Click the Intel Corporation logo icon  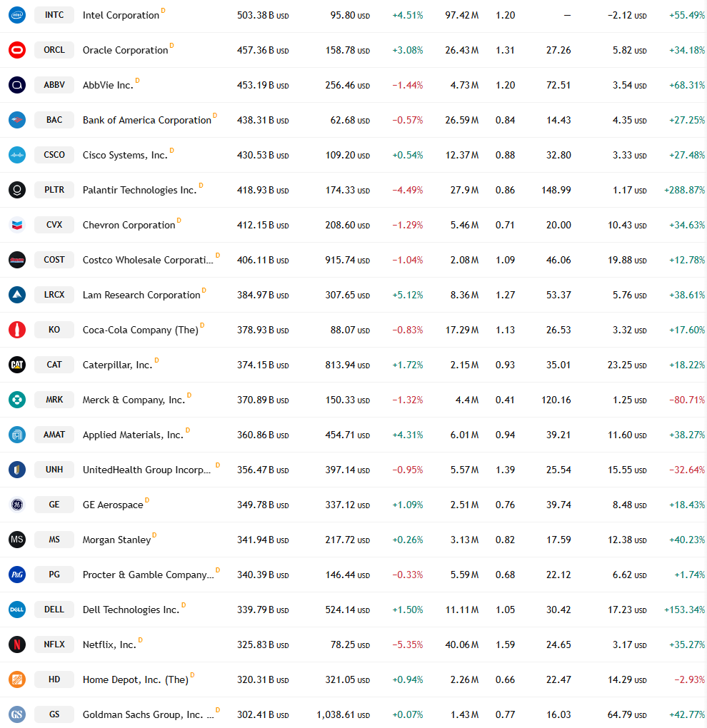tap(17, 15)
